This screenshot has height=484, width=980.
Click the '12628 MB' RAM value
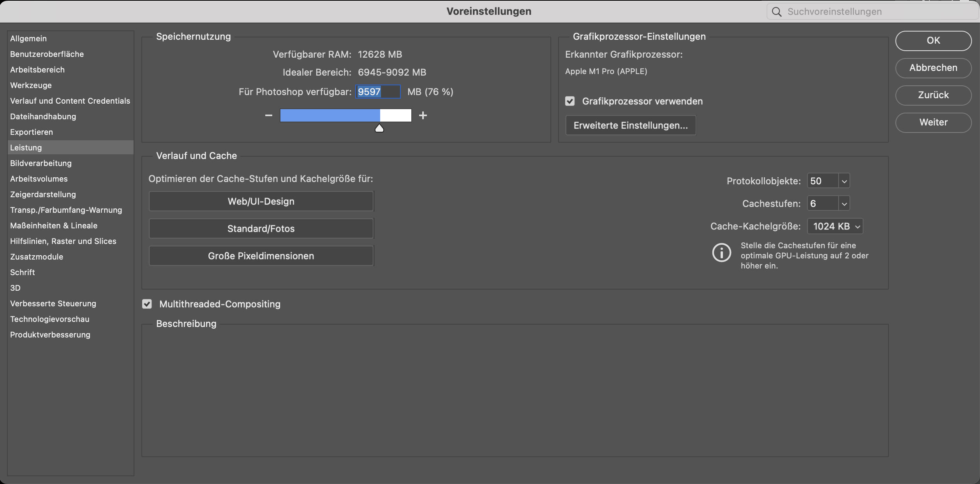(x=380, y=55)
